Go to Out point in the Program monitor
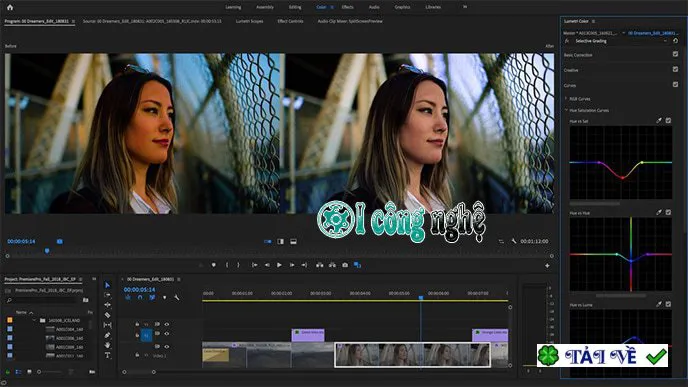This screenshot has height=387, width=688. [x=304, y=265]
